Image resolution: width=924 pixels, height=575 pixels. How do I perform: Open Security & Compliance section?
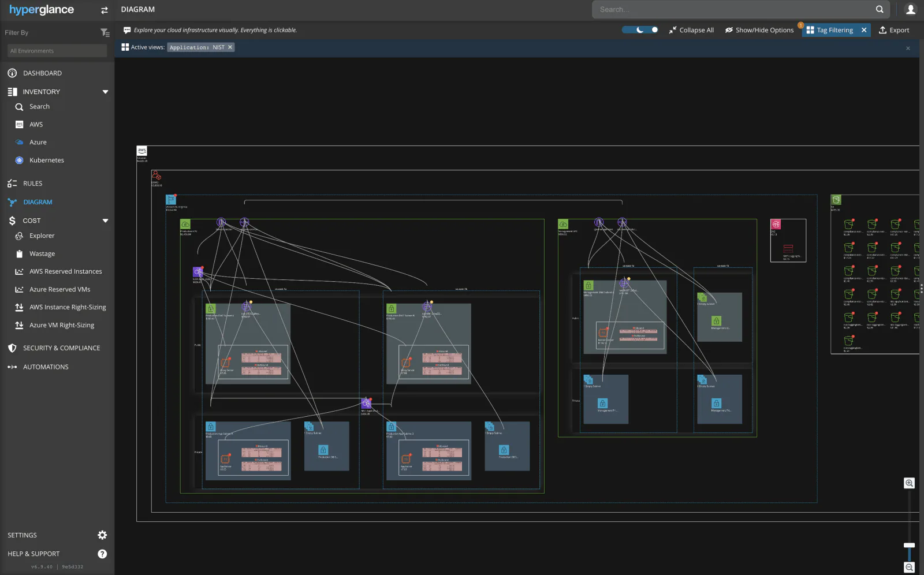[x=61, y=348]
